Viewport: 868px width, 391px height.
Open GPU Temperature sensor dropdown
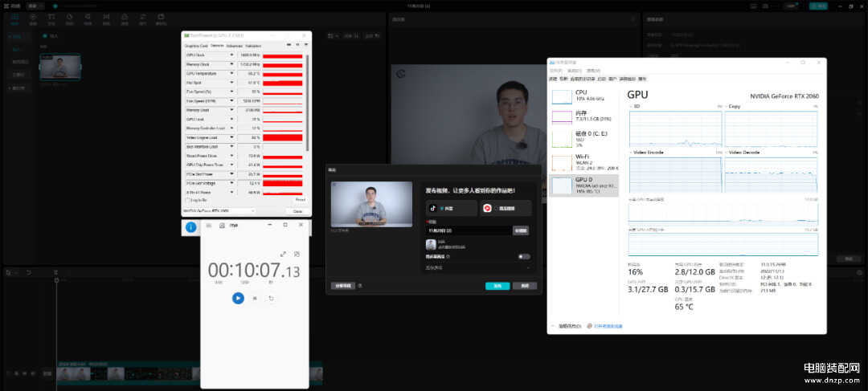231,74
